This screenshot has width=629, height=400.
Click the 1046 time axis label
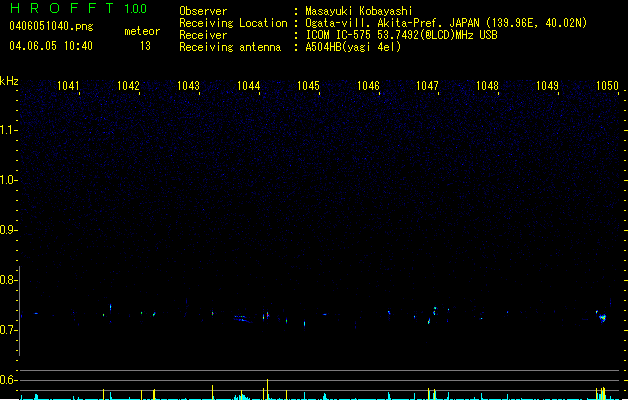tap(368, 86)
